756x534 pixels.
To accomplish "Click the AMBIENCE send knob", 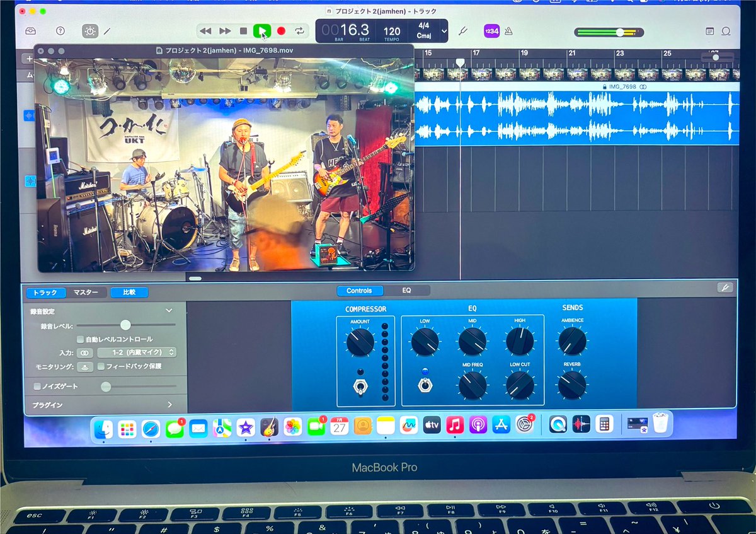I will tap(572, 341).
